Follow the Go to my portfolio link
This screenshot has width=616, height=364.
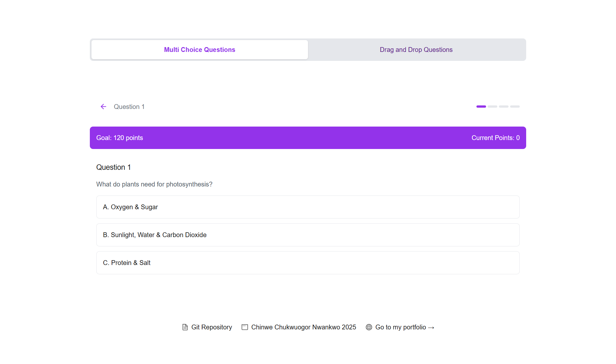coord(400,327)
